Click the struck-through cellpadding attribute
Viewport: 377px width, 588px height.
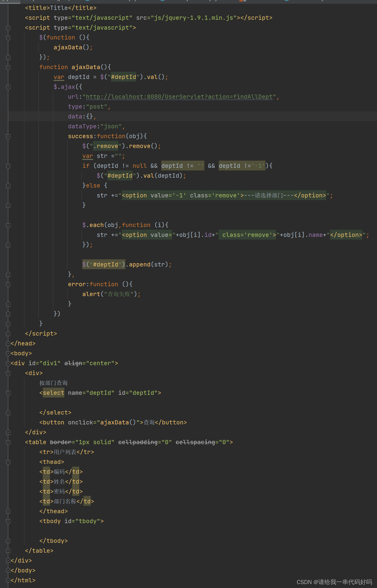(x=138, y=442)
